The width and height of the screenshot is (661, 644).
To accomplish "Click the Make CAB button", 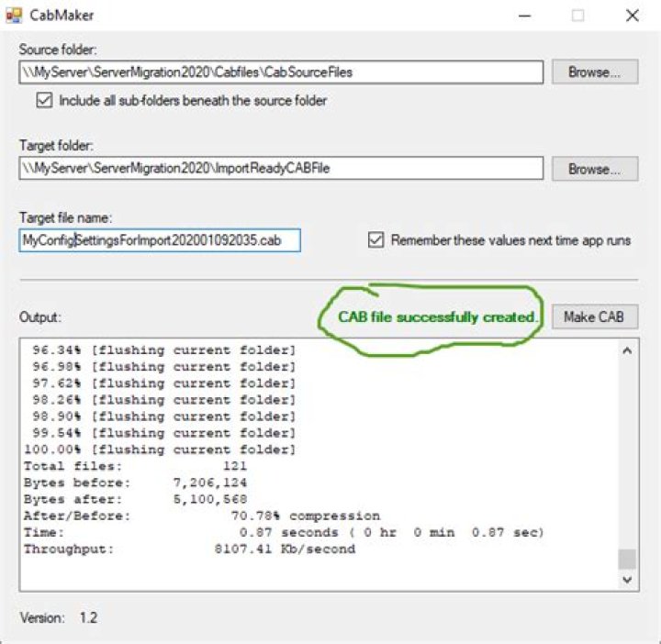I will click(x=595, y=316).
